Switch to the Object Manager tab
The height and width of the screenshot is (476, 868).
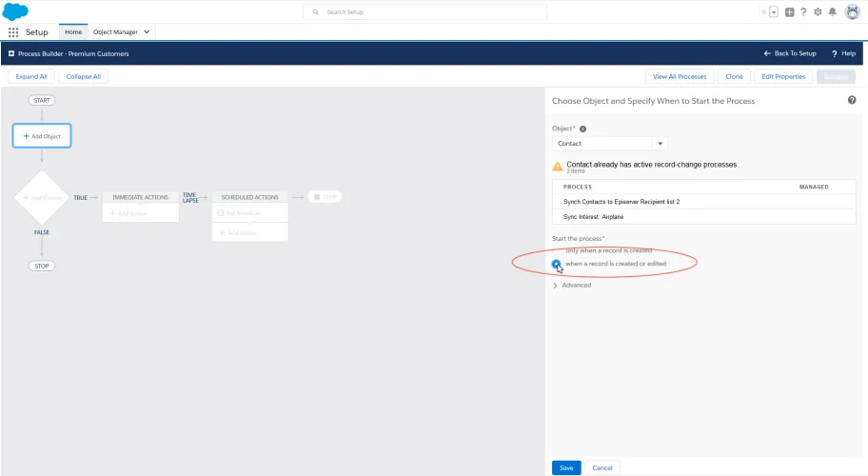[115, 32]
